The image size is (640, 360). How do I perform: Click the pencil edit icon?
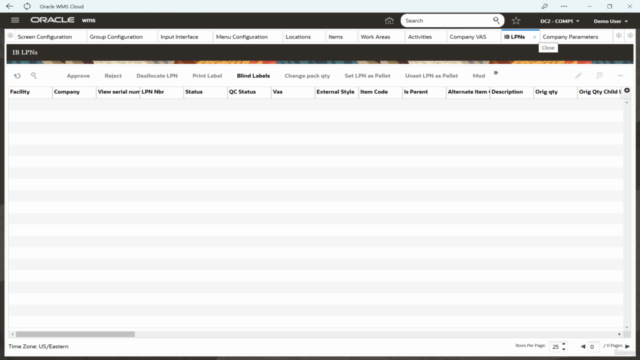(578, 76)
